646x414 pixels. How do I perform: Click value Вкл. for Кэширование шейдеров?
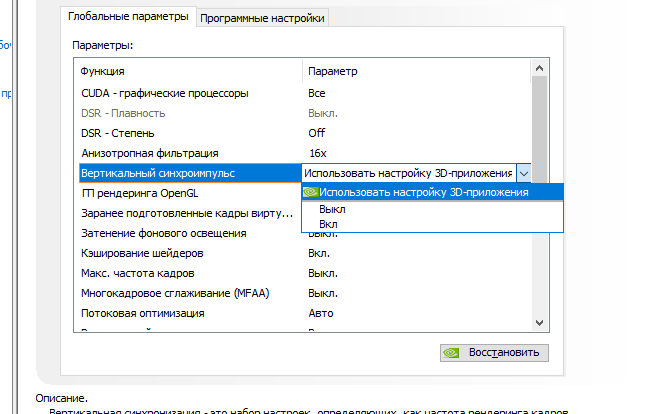click(319, 253)
